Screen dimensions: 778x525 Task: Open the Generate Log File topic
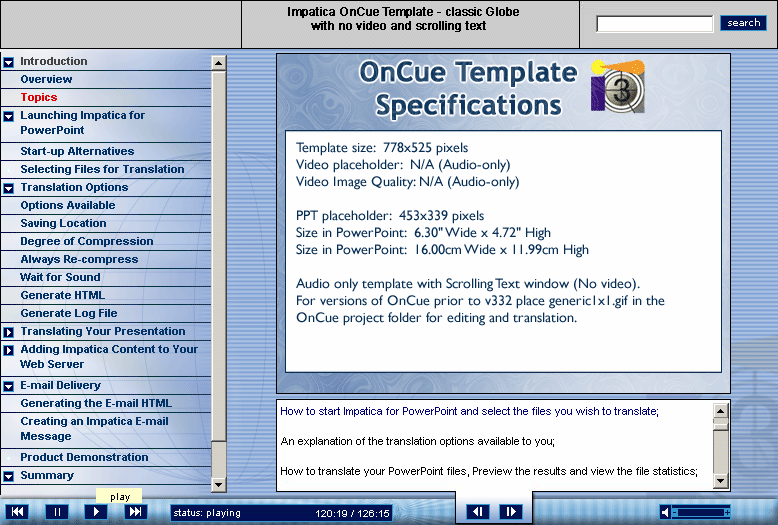click(69, 313)
